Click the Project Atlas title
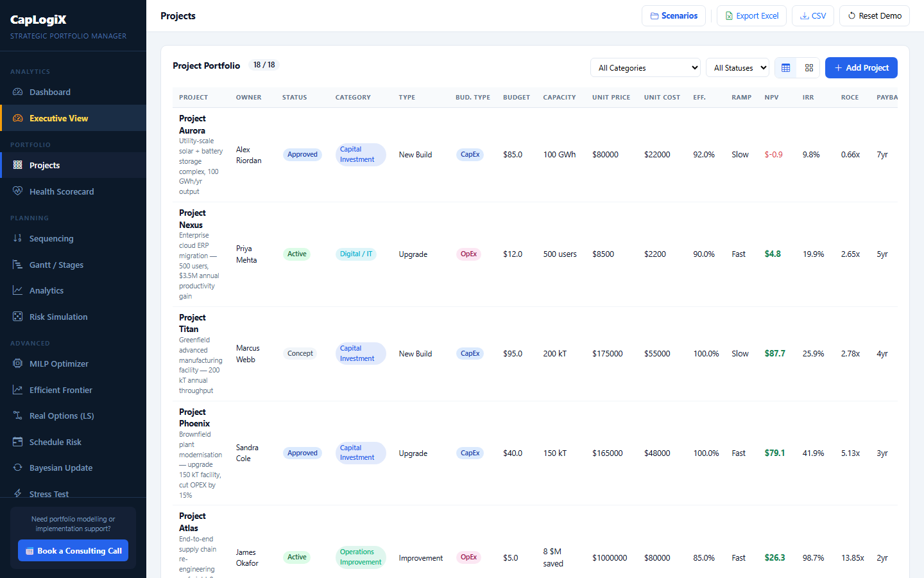 (x=193, y=522)
